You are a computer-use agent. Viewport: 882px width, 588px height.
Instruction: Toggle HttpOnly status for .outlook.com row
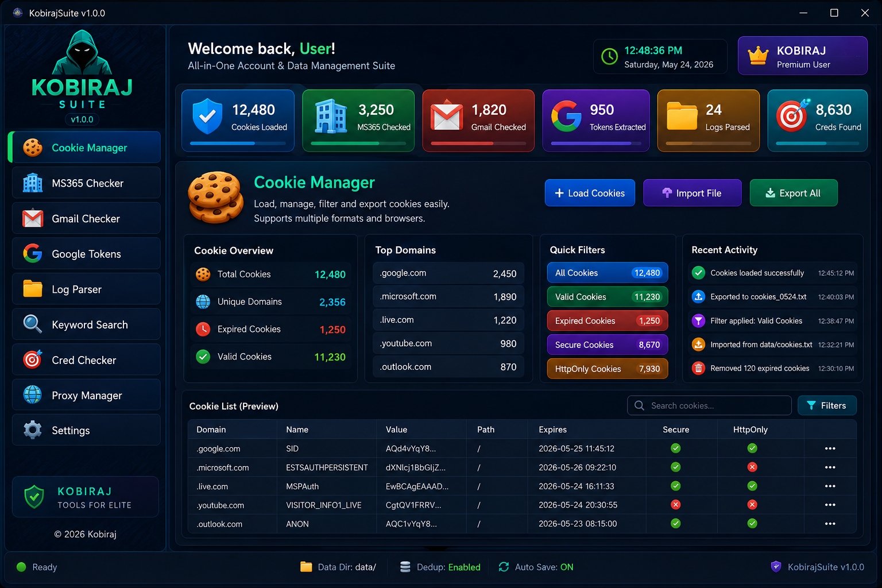752,524
